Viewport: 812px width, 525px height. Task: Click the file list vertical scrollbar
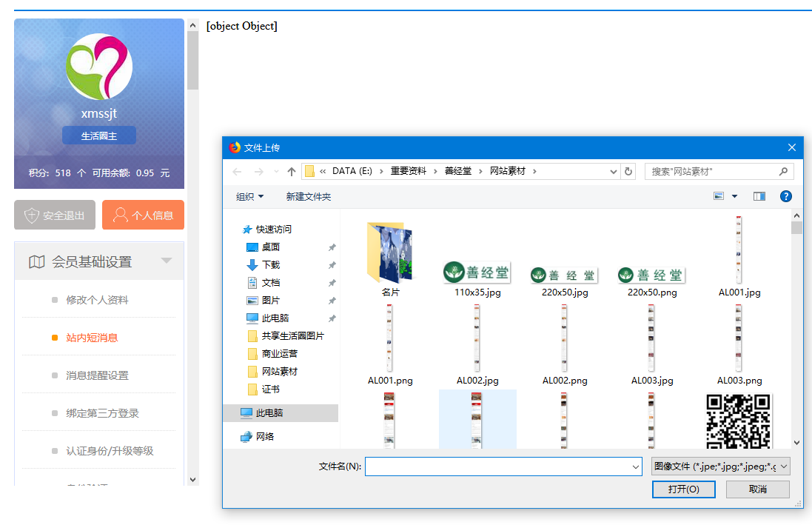796,333
